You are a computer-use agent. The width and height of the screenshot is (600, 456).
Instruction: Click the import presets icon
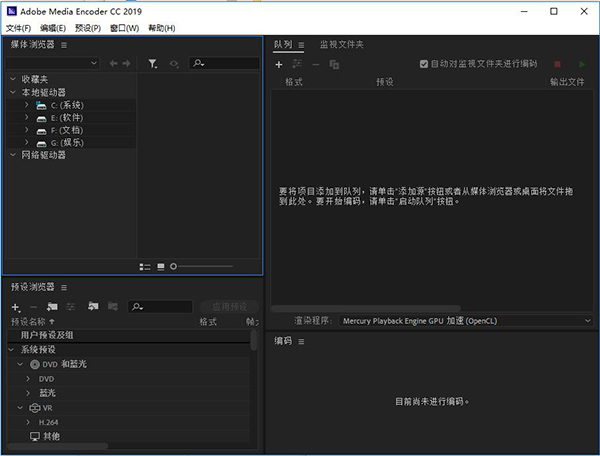(93, 307)
